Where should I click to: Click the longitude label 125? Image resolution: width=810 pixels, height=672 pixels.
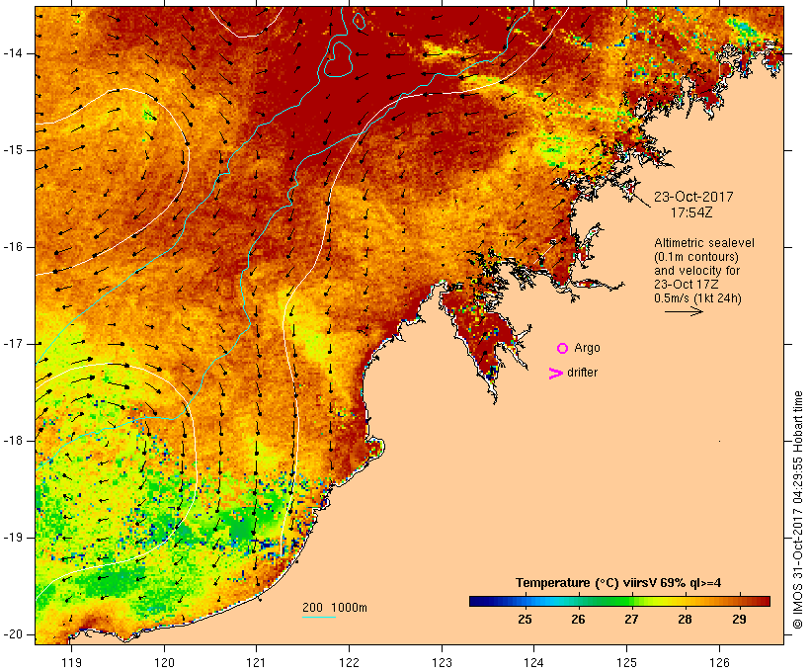626,662
